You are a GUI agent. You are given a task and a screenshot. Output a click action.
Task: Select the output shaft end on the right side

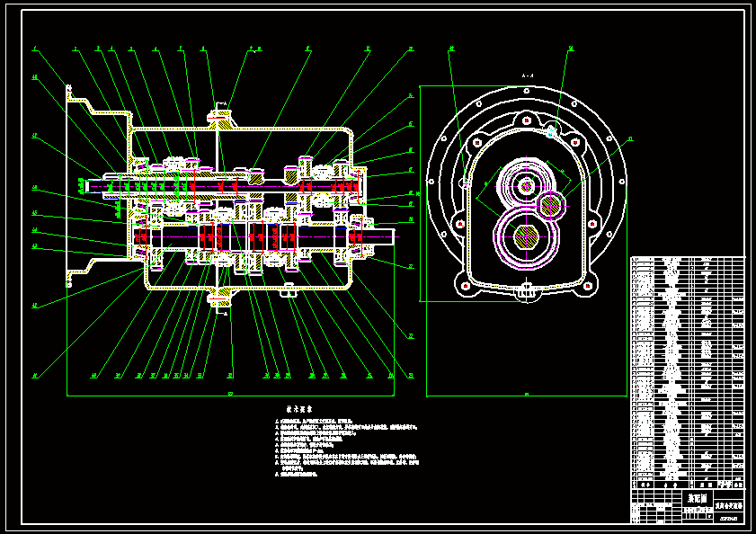click(x=383, y=236)
